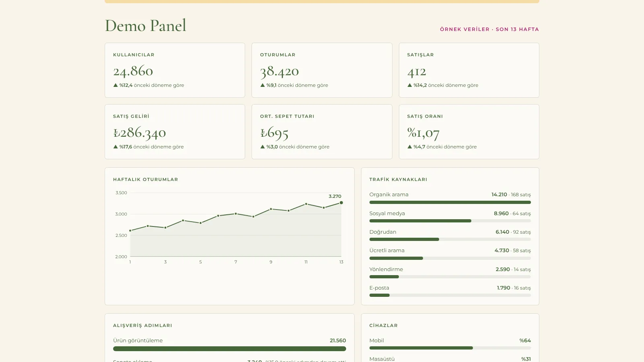Click the 3.500 y-axis label
This screenshot has width=644, height=362.
(x=121, y=193)
